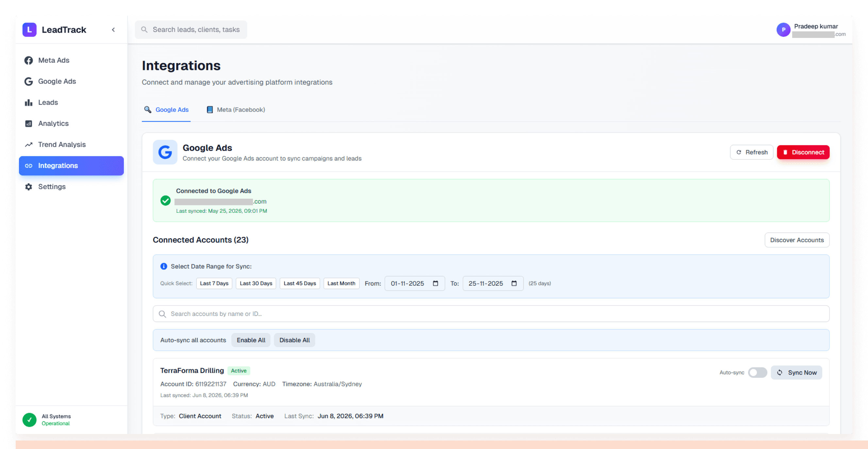The width and height of the screenshot is (868, 449).
Task: Refresh the Google Ads integration
Action: (x=751, y=152)
